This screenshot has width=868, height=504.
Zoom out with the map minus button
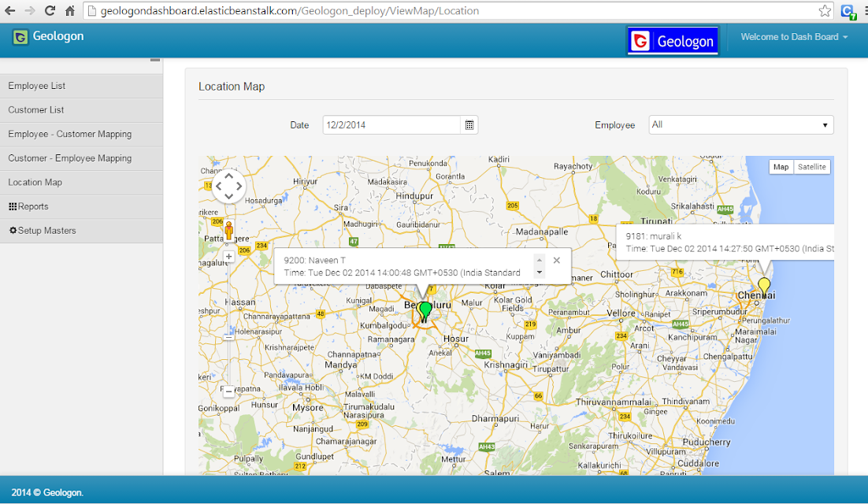point(228,391)
